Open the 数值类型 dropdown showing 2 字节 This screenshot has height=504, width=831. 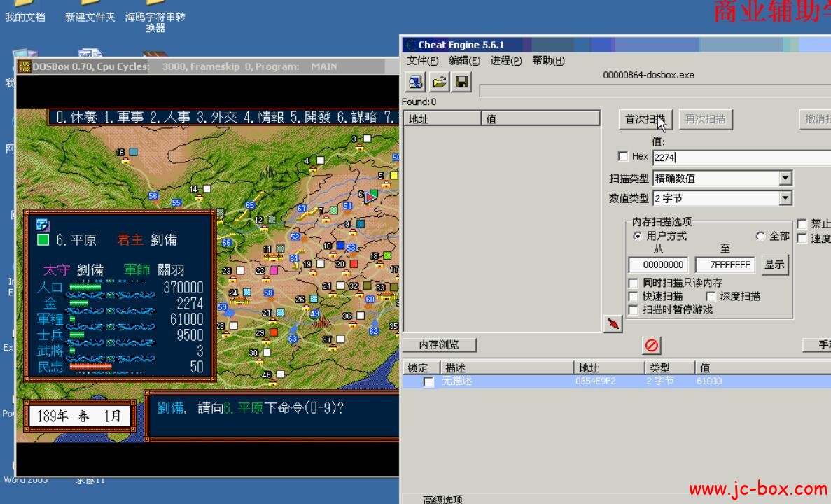785,199
